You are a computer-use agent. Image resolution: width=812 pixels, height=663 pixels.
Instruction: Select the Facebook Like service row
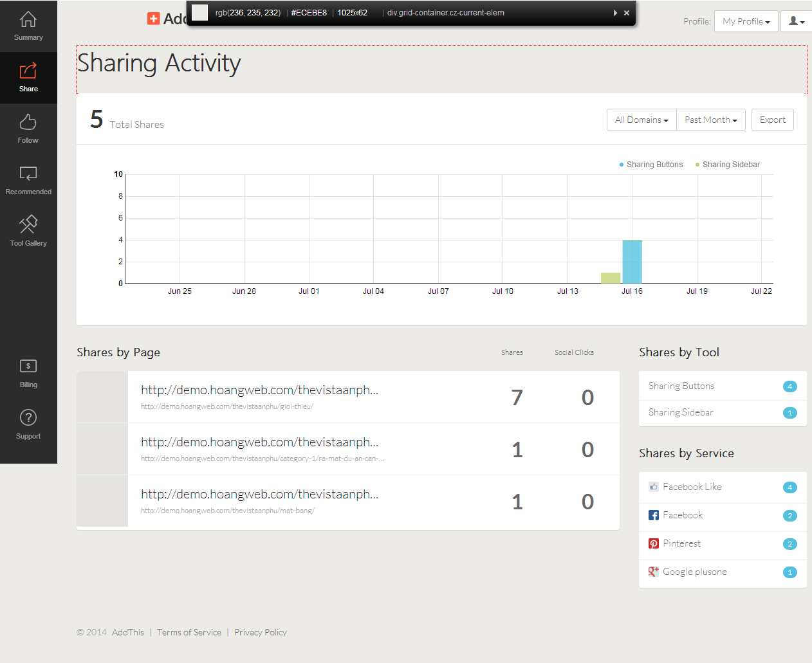723,487
